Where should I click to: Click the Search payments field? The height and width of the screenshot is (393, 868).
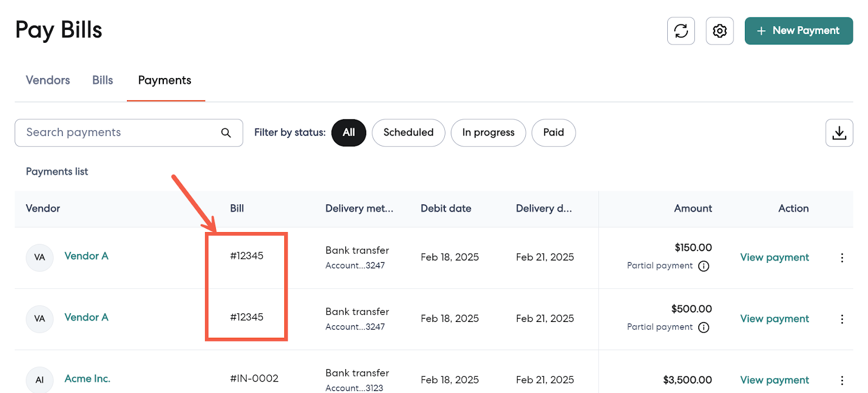pos(119,133)
